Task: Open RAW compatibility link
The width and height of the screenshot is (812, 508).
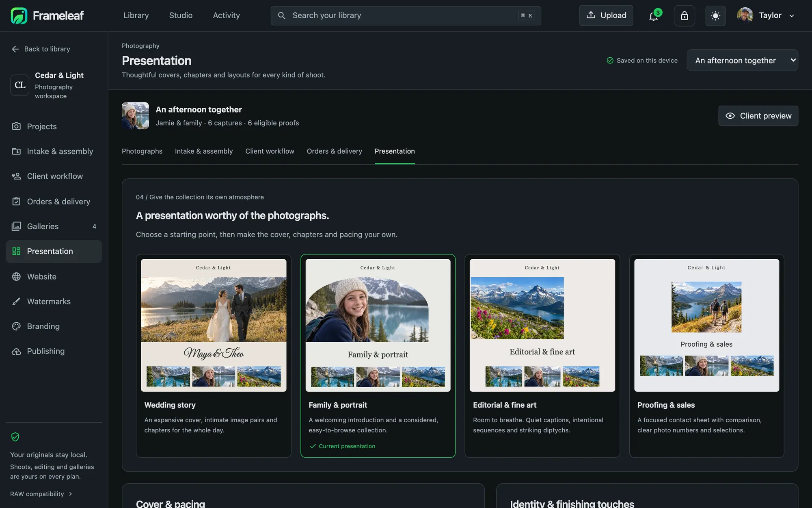Action: pos(41,494)
